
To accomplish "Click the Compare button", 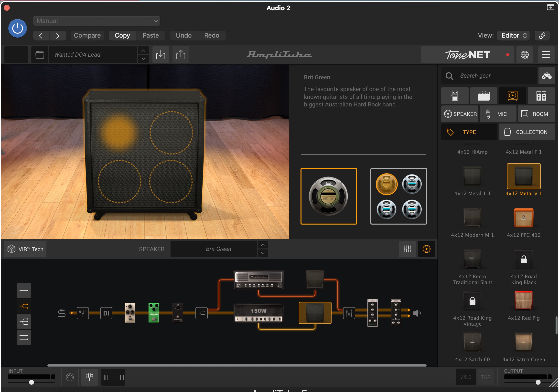I will pos(87,36).
